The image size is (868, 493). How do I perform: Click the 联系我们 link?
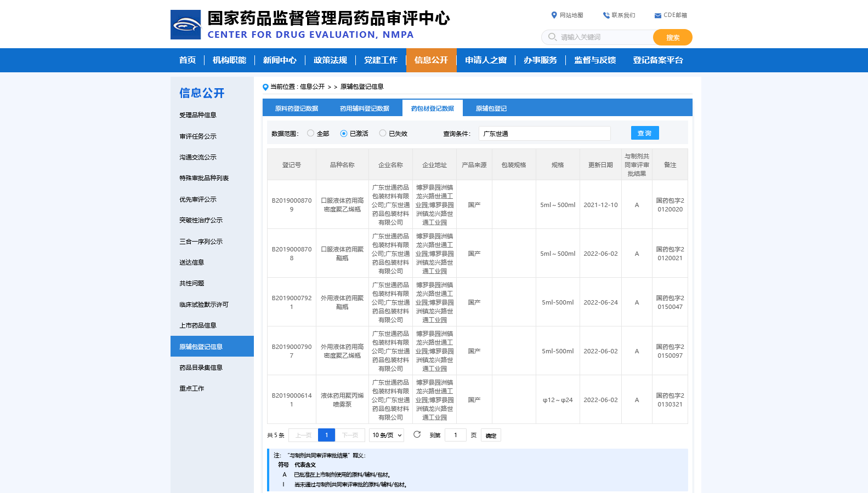coord(623,15)
